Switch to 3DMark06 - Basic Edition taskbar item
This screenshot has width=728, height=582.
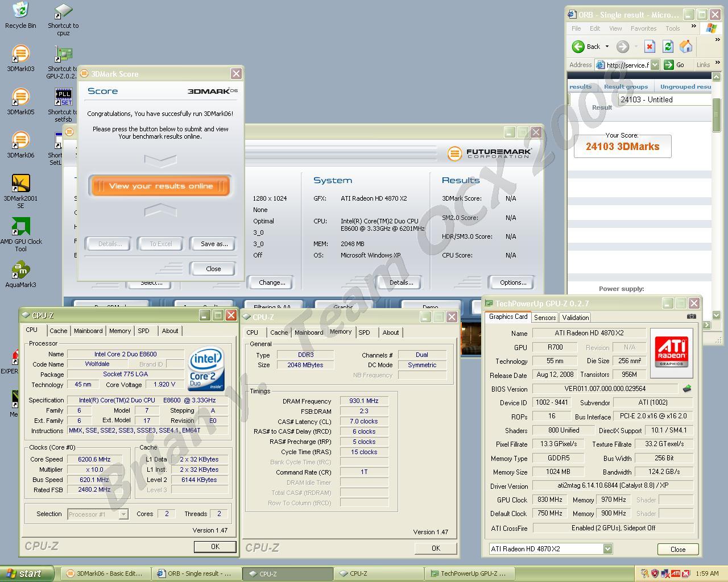pos(105,573)
